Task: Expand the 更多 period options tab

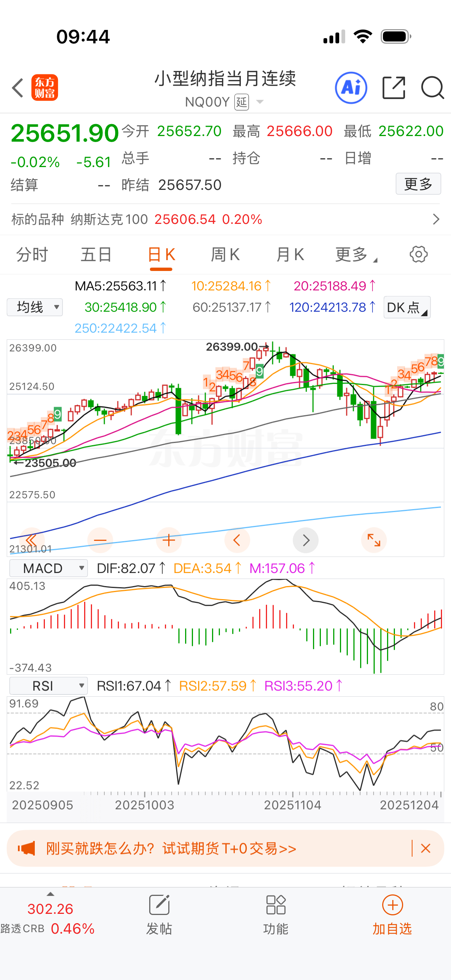Action: coord(356,254)
